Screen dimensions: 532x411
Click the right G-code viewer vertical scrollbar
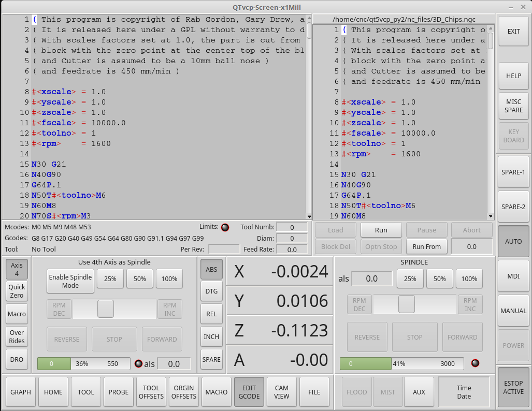click(x=491, y=122)
